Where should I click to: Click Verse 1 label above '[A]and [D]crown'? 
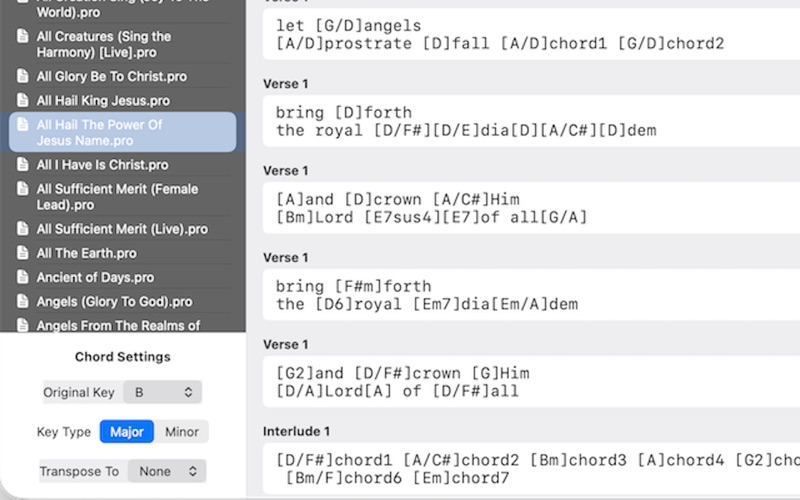285,170
